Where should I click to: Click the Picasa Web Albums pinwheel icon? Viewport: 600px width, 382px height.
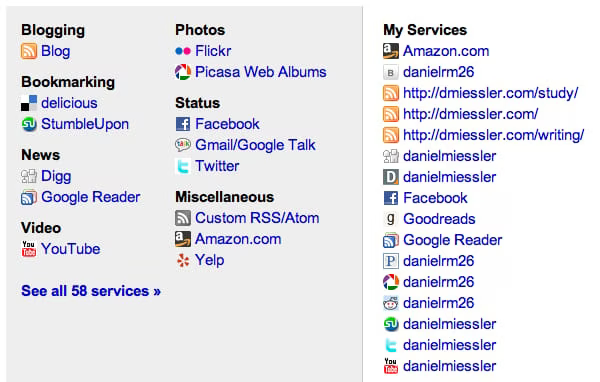coord(183,72)
